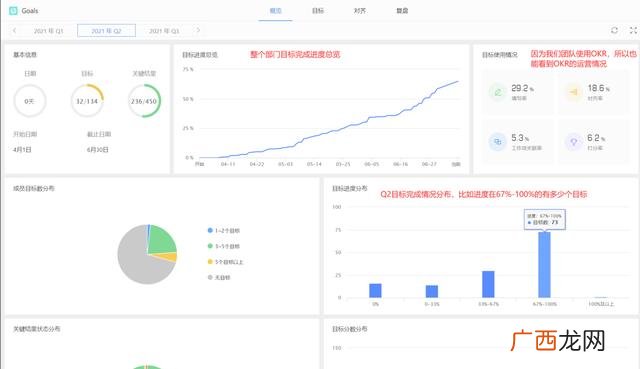Click the 0天 date progress ring
This screenshot has width=640, height=369.
click(30, 101)
